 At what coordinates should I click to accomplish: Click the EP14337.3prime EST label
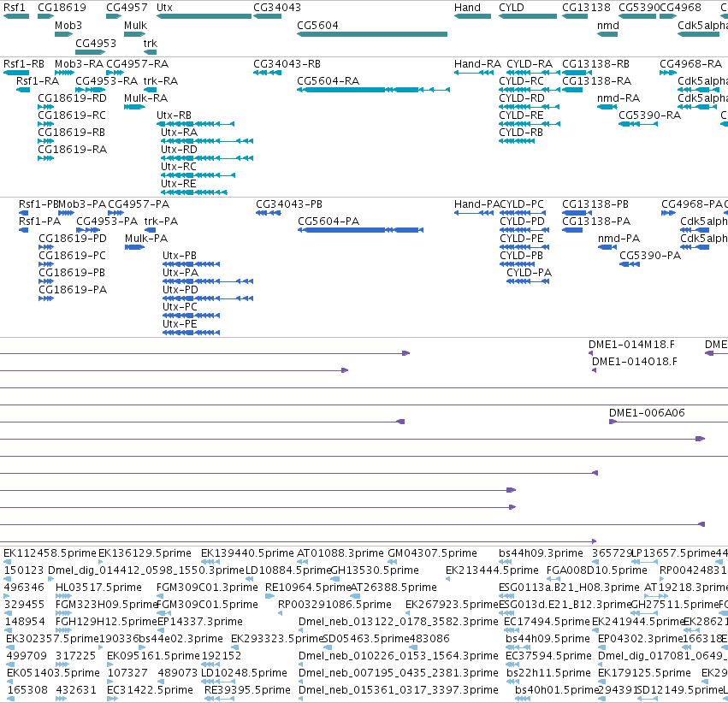click(x=200, y=622)
